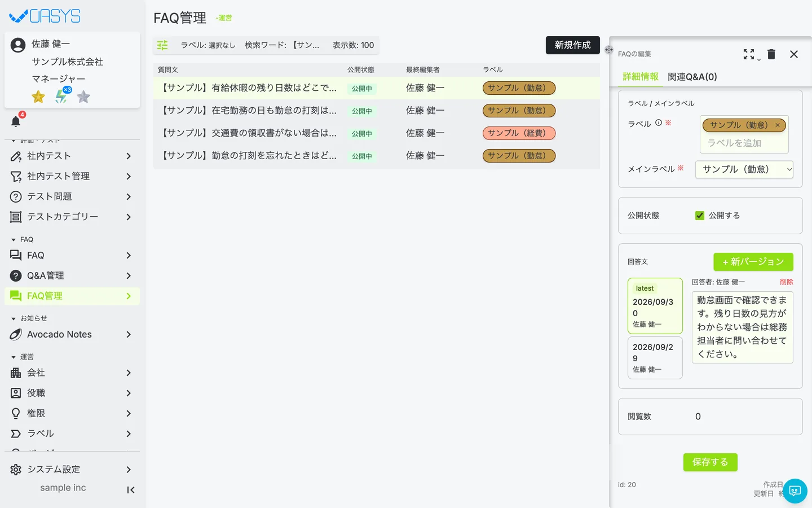Select the 2026/09/29 version card

tap(655, 358)
